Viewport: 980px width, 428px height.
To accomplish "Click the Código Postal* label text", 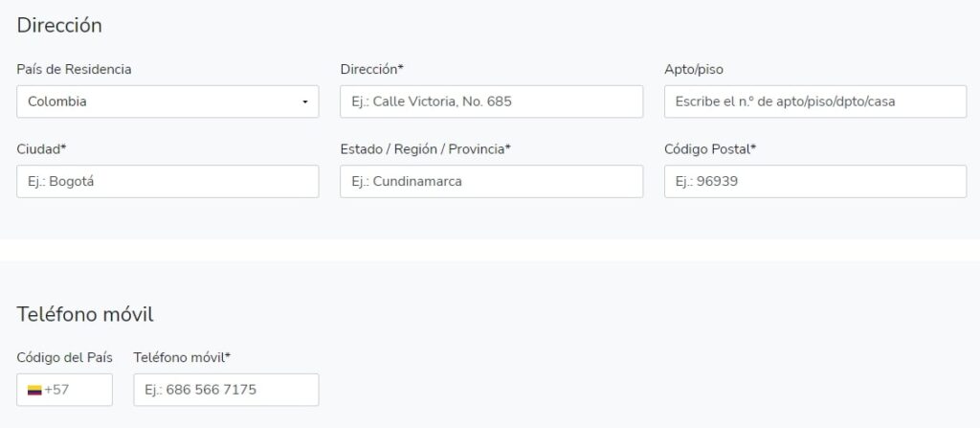I will 709,148.
